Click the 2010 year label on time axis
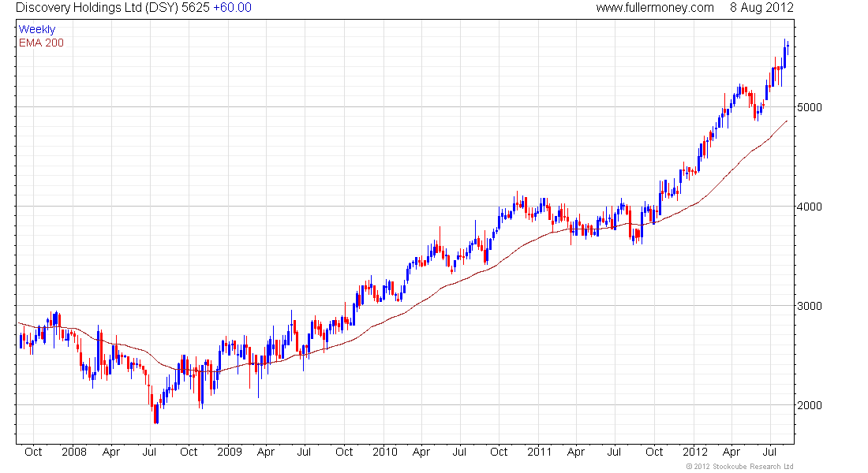The image size is (868, 473). coord(385,452)
